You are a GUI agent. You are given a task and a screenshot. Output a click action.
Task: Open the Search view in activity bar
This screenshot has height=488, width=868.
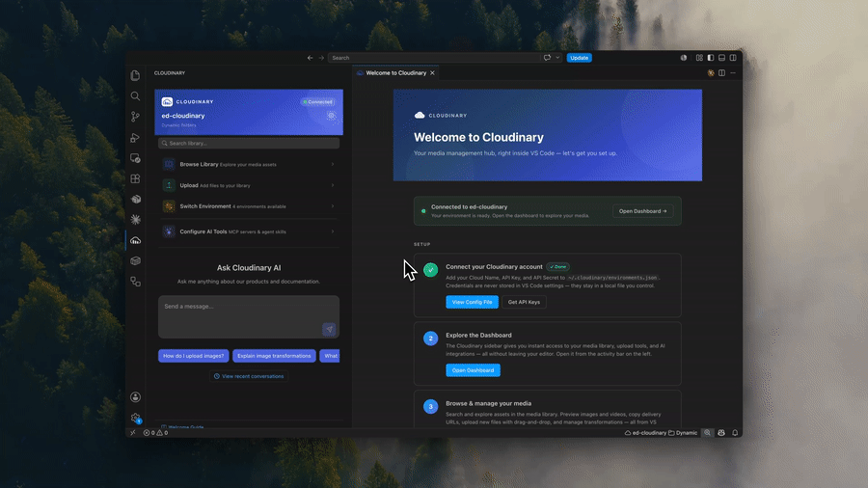(x=135, y=96)
